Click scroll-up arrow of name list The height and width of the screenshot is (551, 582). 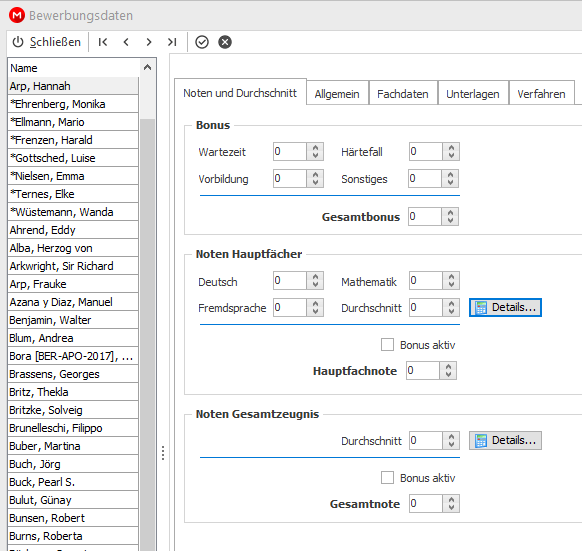click(147, 68)
